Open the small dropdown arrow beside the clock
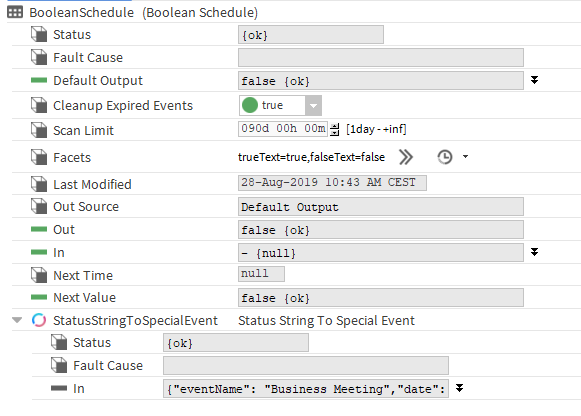Viewport: 581px width, 416px height. pyautogui.click(x=465, y=157)
